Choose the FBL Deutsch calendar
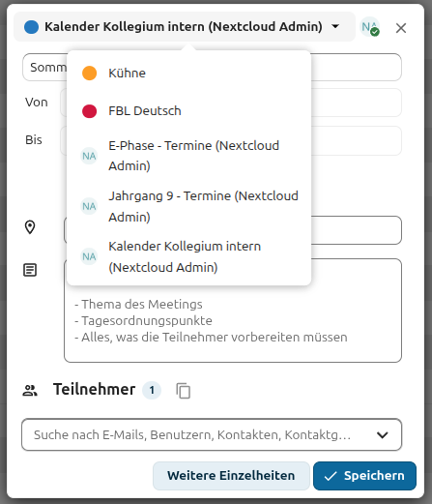The width and height of the screenshot is (432, 504). (x=188, y=111)
